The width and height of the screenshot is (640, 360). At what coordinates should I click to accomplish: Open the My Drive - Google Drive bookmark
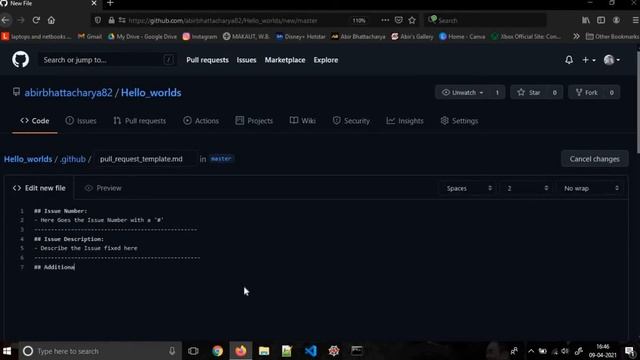(x=142, y=36)
